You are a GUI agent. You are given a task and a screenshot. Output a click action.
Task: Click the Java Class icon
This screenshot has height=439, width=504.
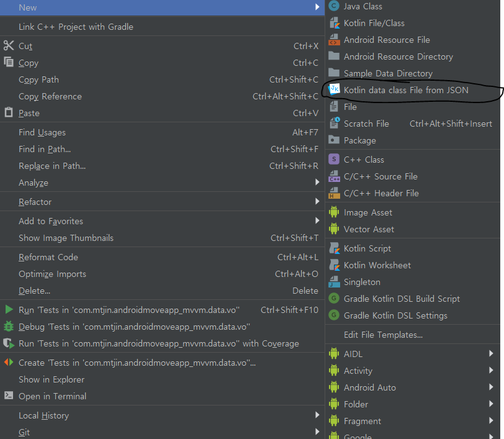point(334,6)
